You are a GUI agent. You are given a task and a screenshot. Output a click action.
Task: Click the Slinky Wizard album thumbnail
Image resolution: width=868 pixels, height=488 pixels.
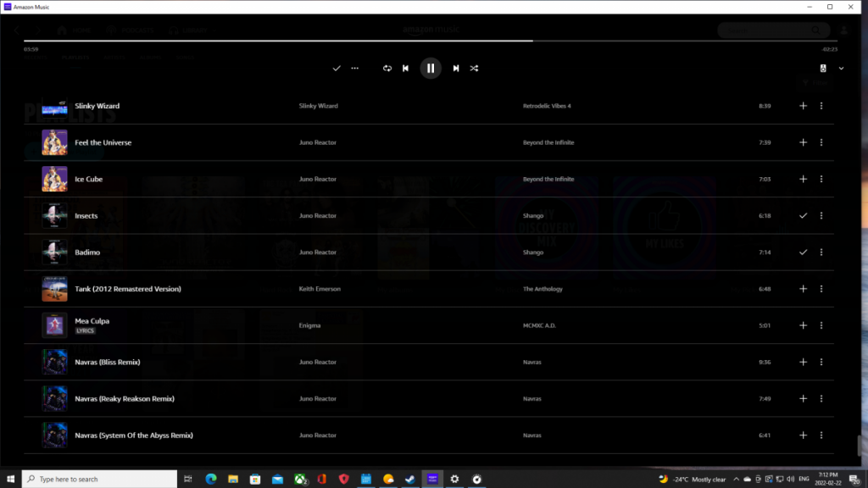pos(54,106)
